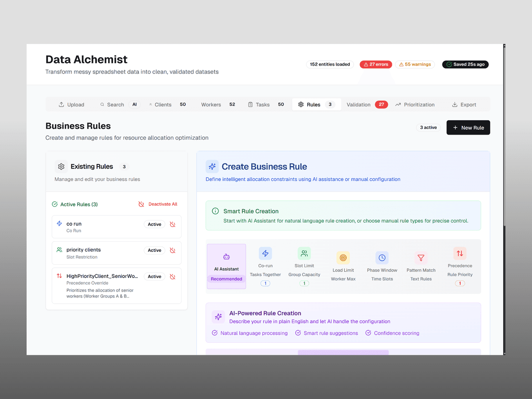532x399 pixels.
Task: Click the Search tab magnifier icon
Action: point(102,105)
